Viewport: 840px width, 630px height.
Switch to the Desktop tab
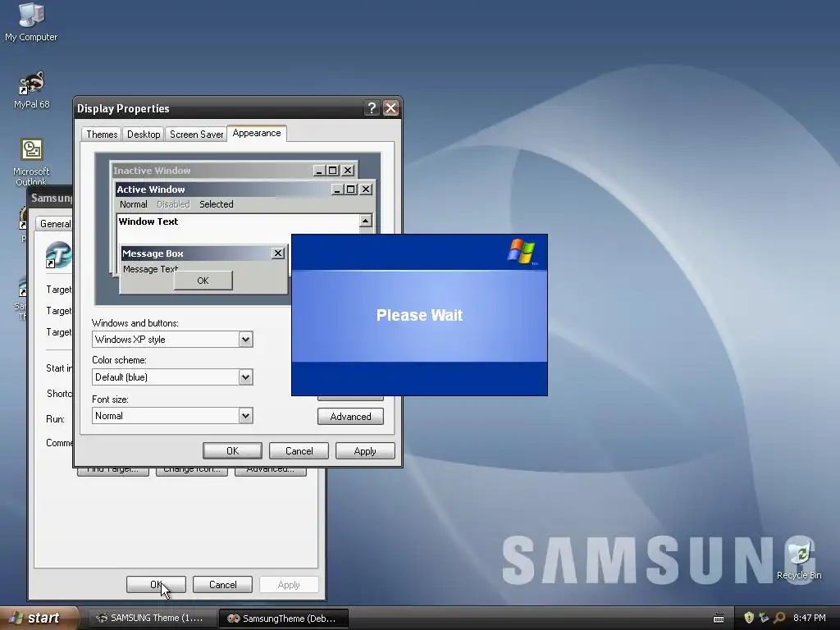144,135
